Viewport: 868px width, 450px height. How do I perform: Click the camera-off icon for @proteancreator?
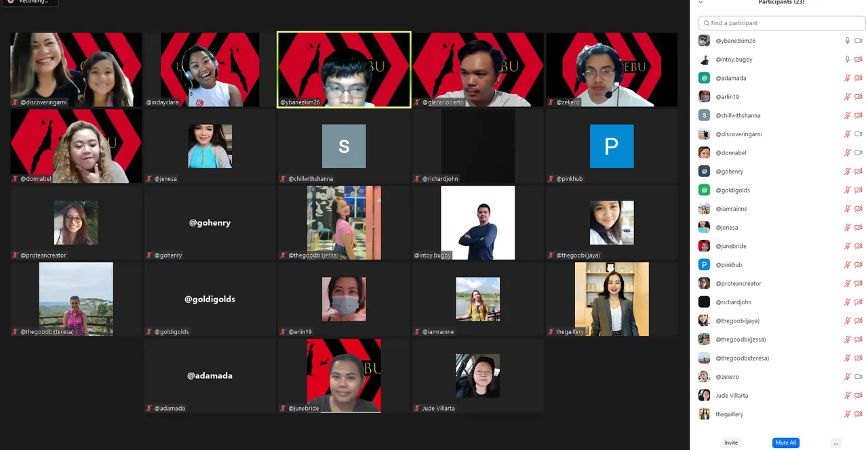(x=859, y=283)
